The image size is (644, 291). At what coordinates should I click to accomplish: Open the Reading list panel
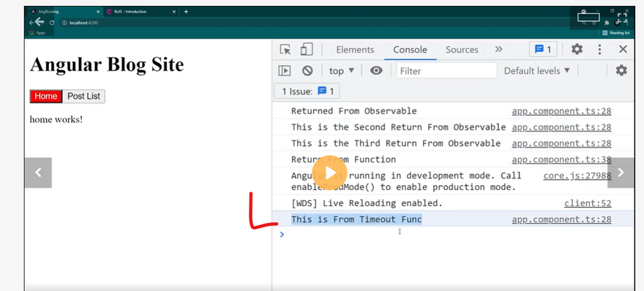(615, 33)
